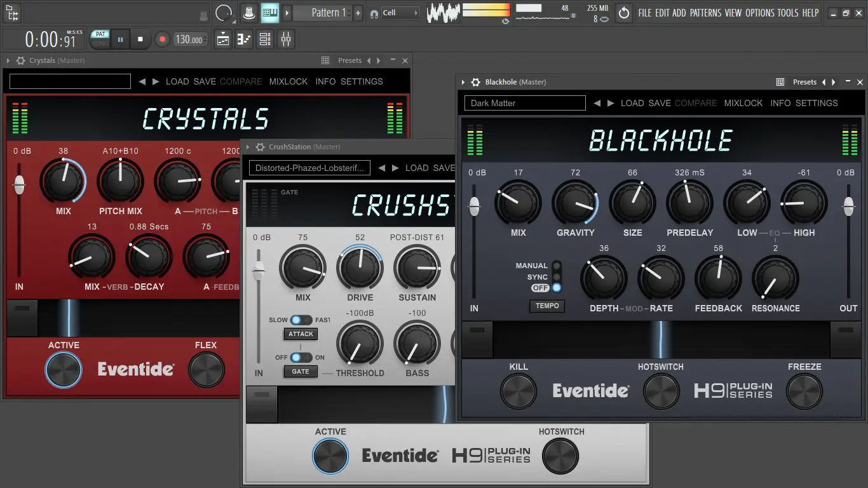Click SAVE on the Blackhole preset bar
868x488 pixels.
(659, 103)
